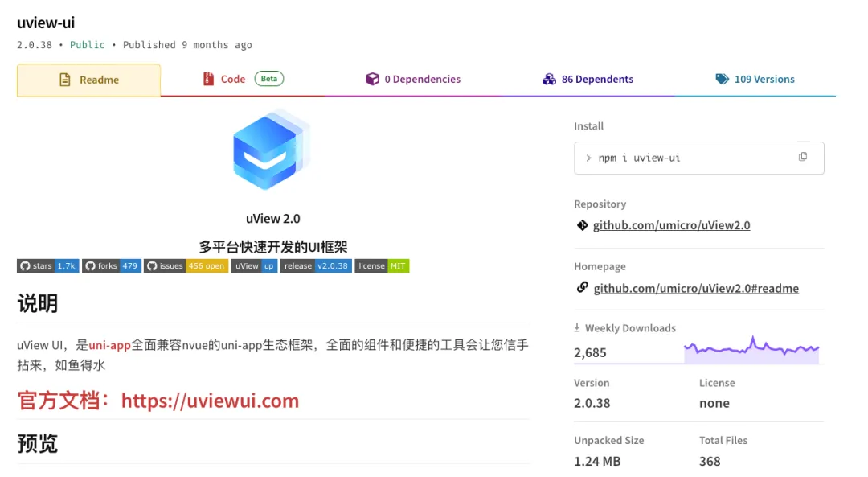Click the uView up status badge
This screenshot has height=477, width=868.
(254, 266)
